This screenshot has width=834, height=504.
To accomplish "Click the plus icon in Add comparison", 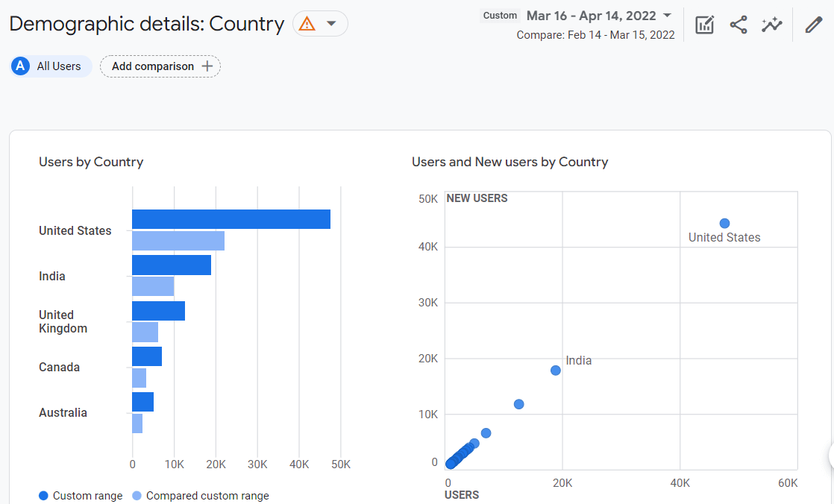I will click(x=207, y=66).
